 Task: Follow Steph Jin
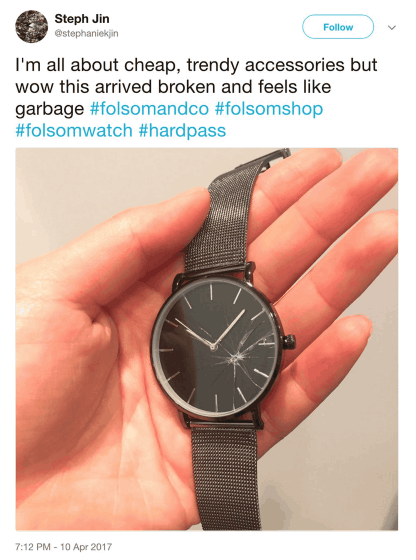(x=338, y=27)
